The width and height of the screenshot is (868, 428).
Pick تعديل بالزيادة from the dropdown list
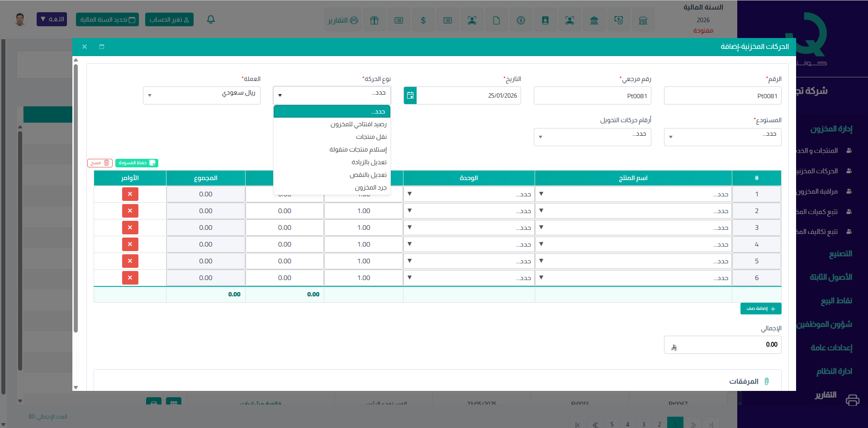(x=369, y=162)
